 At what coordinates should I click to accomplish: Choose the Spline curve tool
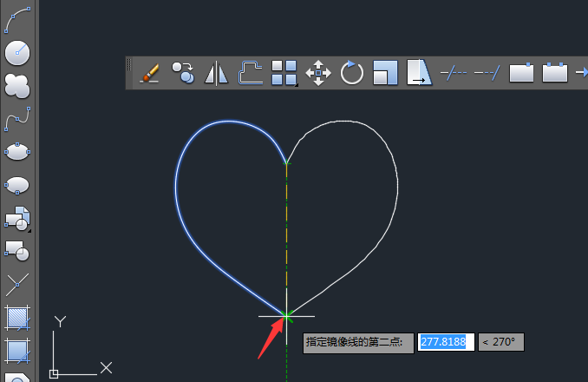click(17, 119)
